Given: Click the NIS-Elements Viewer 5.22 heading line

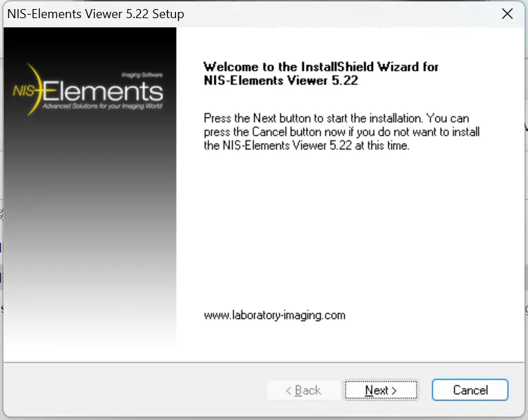Looking at the screenshot, I should [281, 80].
